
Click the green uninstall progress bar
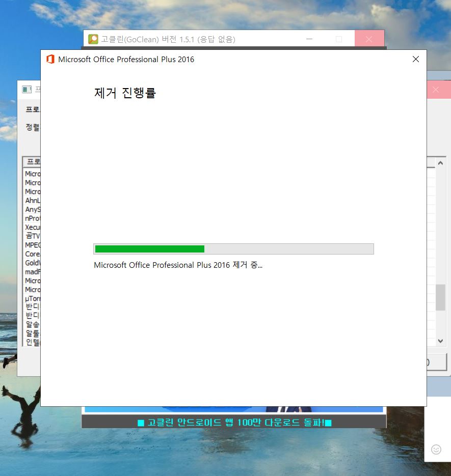point(233,249)
